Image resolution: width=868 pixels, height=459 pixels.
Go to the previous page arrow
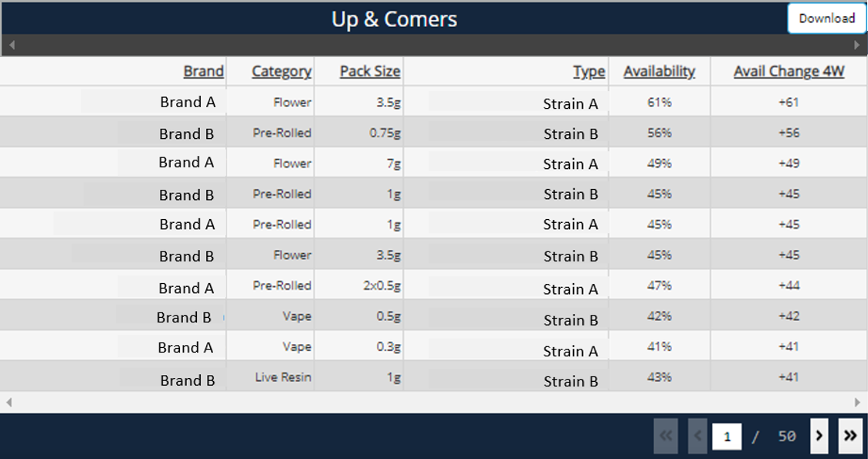697,437
